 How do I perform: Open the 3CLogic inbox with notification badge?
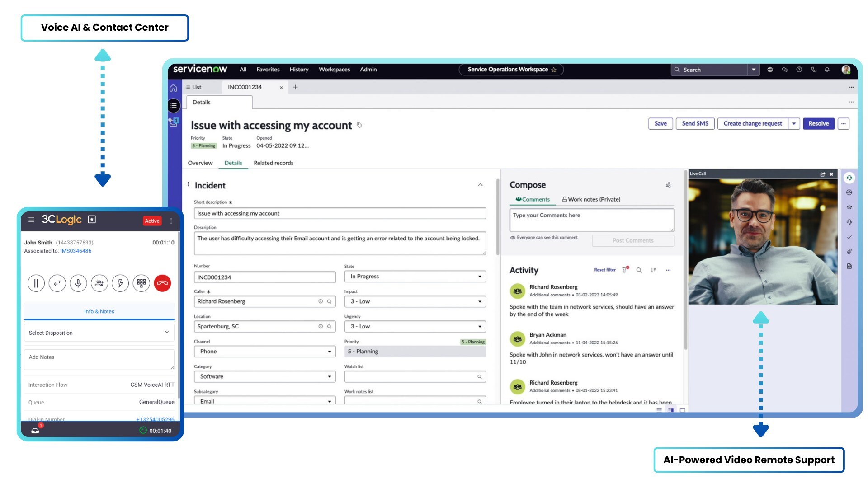pyautogui.click(x=35, y=431)
